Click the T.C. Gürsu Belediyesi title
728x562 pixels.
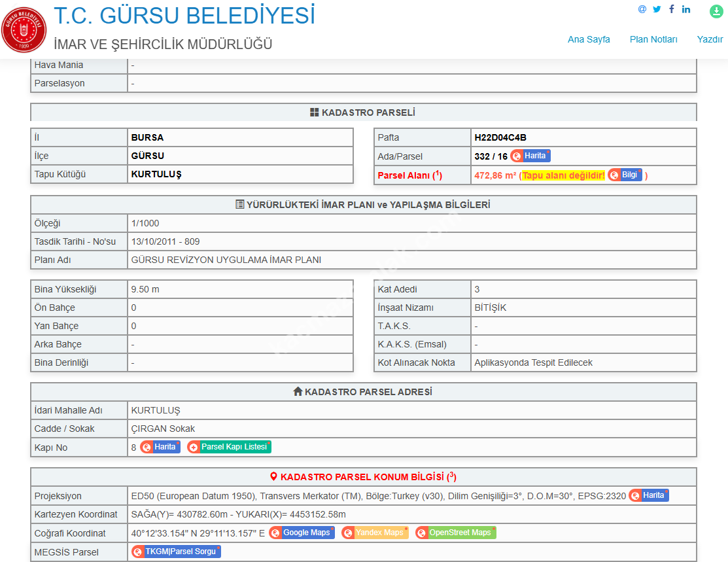184,15
